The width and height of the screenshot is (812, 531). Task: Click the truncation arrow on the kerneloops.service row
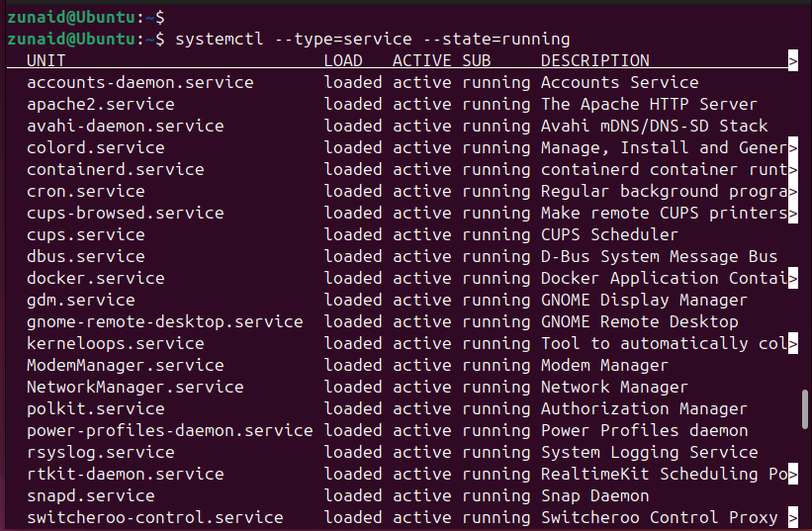coord(792,344)
